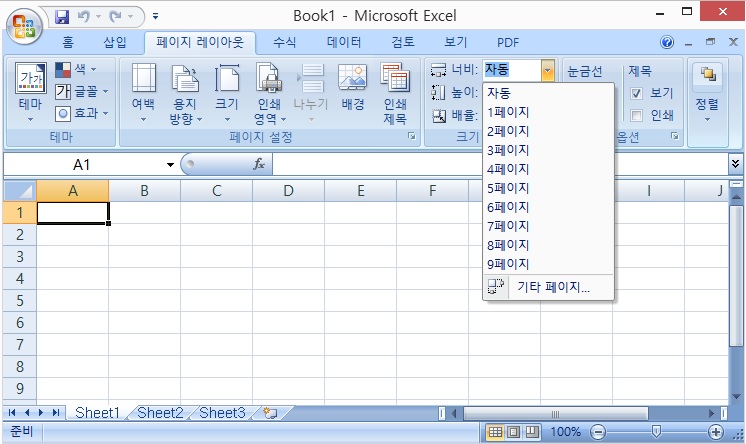The height and width of the screenshot is (444, 746).
Task: Click the 100% zoom level button
Action: [x=566, y=432]
